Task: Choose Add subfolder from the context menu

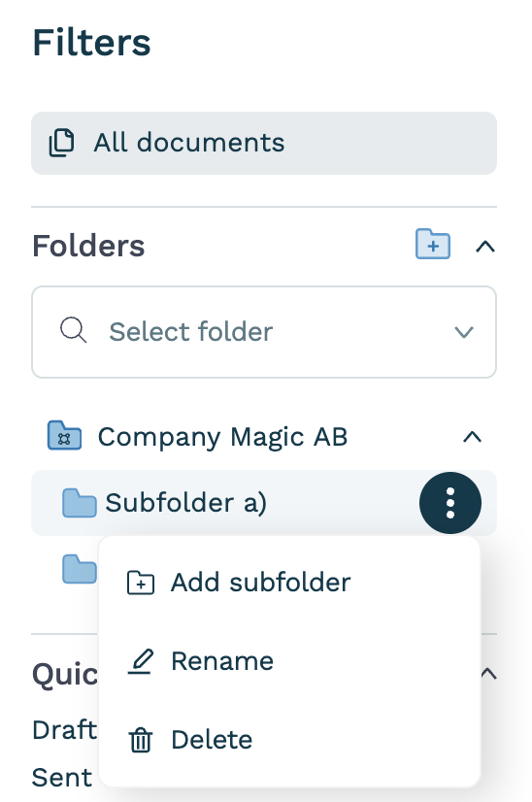Action: 289,583
